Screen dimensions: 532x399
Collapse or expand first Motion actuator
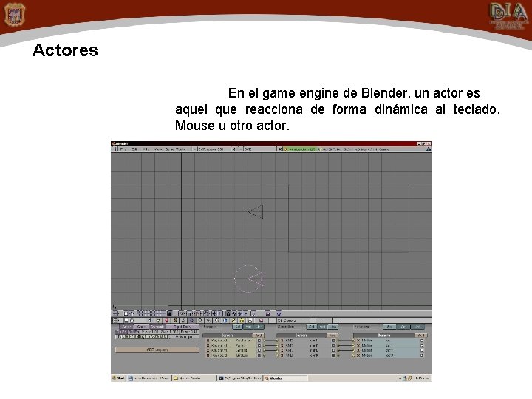[422, 341]
